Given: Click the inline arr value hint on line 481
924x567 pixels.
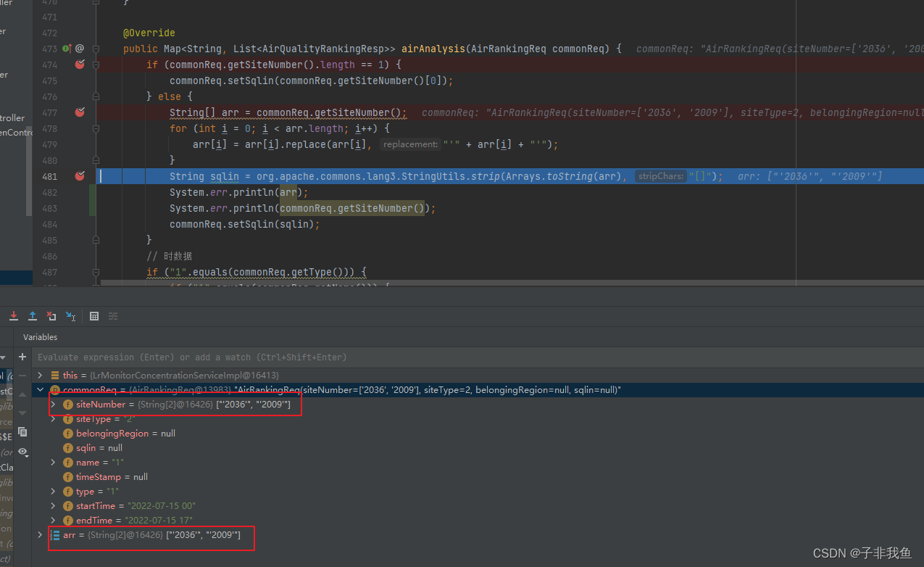Looking at the screenshot, I should click(x=810, y=176).
